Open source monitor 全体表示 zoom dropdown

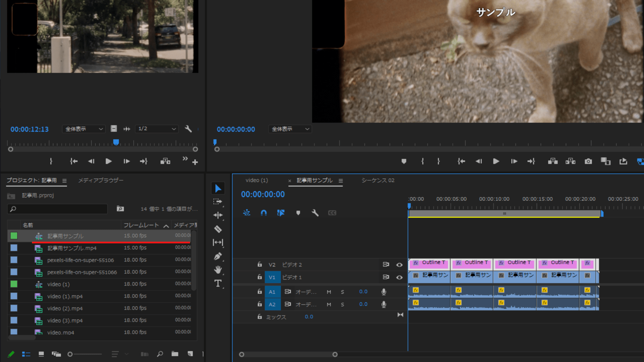coord(84,129)
